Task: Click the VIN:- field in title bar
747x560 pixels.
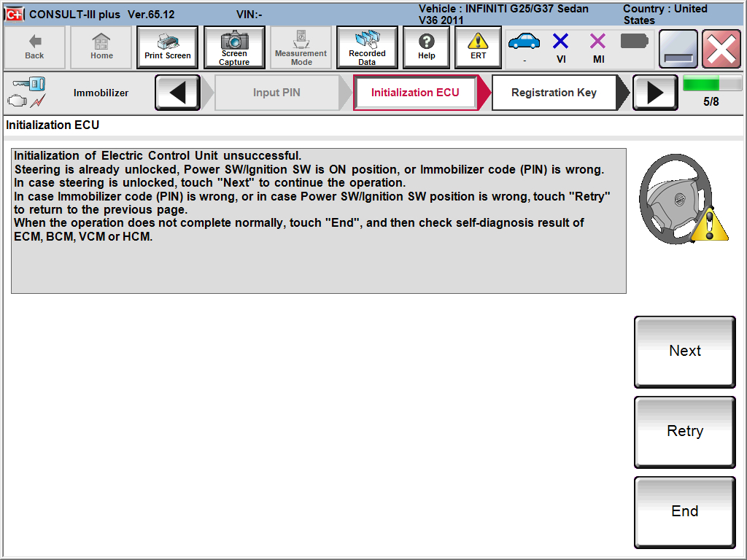Action: (x=249, y=15)
